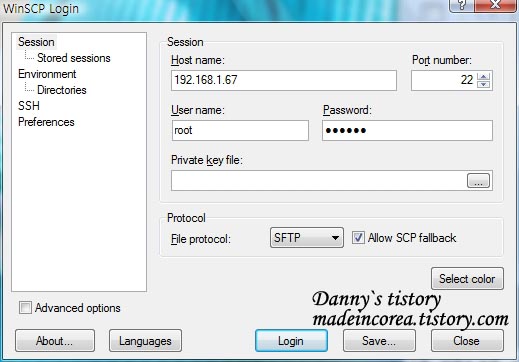Image resolution: width=519 pixels, height=362 pixels.
Task: Click the Save button
Action: pyautogui.click(x=379, y=341)
